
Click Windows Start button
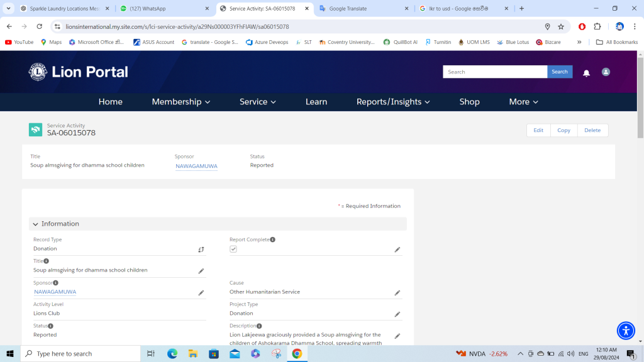tap(10, 353)
